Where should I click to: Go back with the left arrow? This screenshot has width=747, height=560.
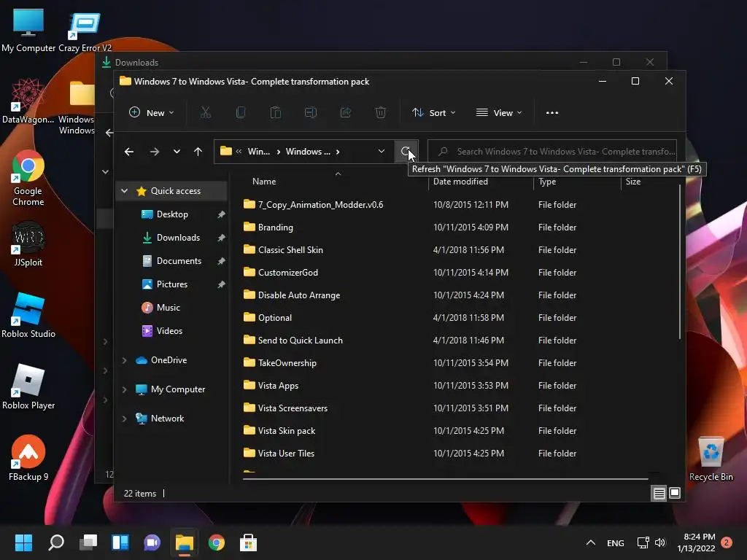pos(128,152)
